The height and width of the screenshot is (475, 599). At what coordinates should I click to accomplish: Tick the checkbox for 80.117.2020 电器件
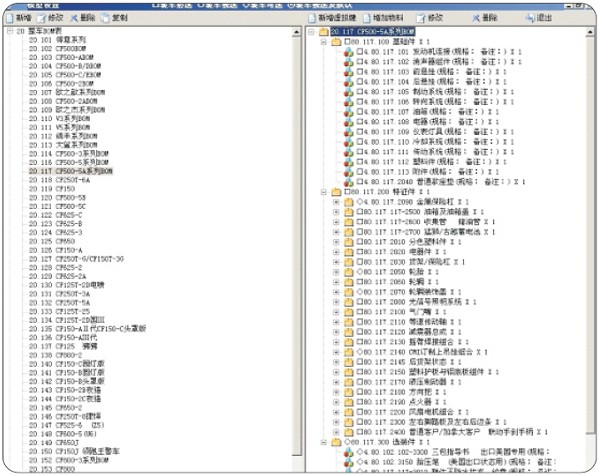(359, 252)
